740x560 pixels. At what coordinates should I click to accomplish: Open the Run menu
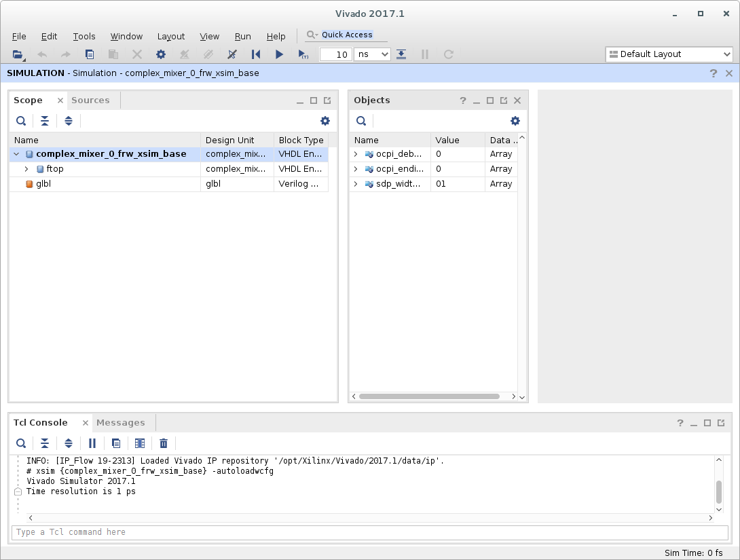242,37
